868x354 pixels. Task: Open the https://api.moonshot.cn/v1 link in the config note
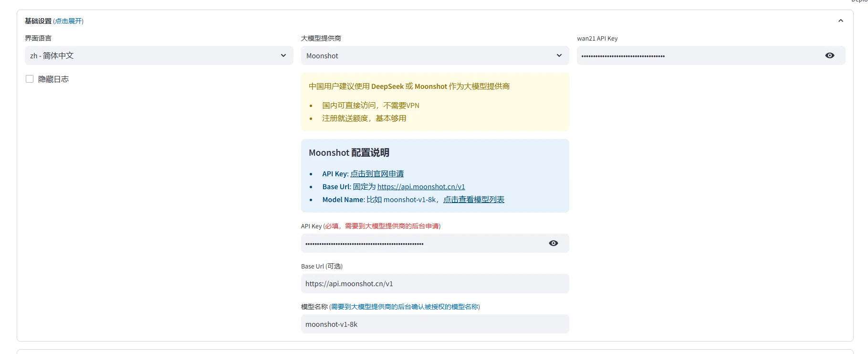[421, 187]
